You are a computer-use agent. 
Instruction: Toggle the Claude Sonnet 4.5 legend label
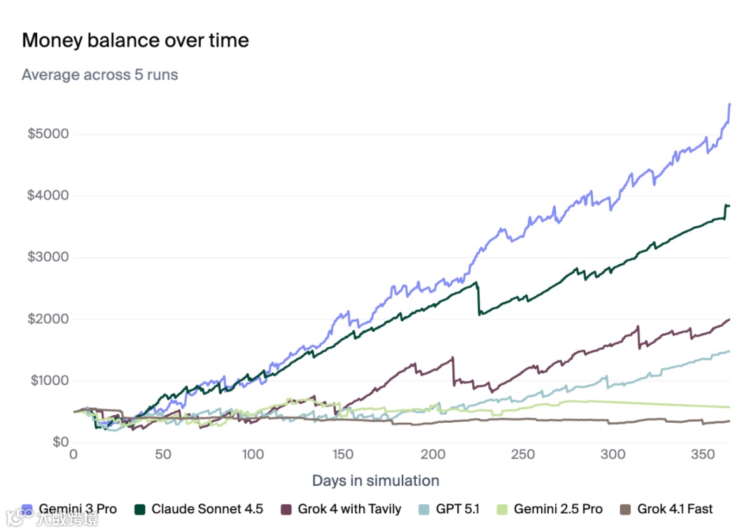click(207, 509)
